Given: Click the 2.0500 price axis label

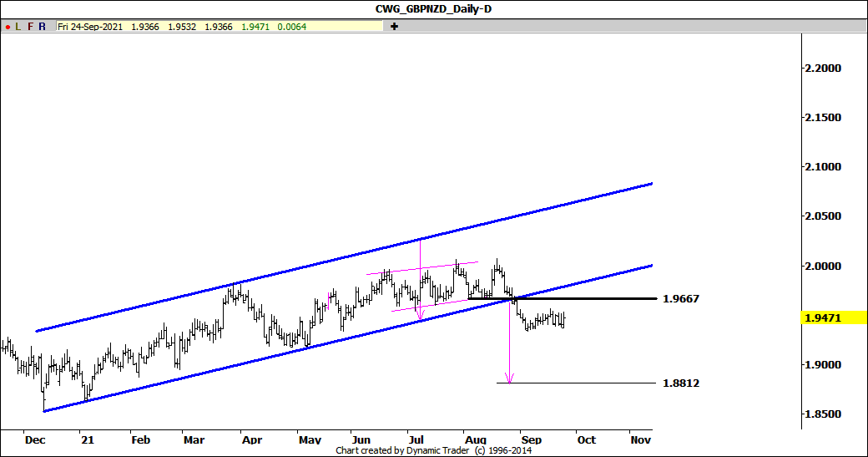Looking at the screenshot, I should pos(823,216).
